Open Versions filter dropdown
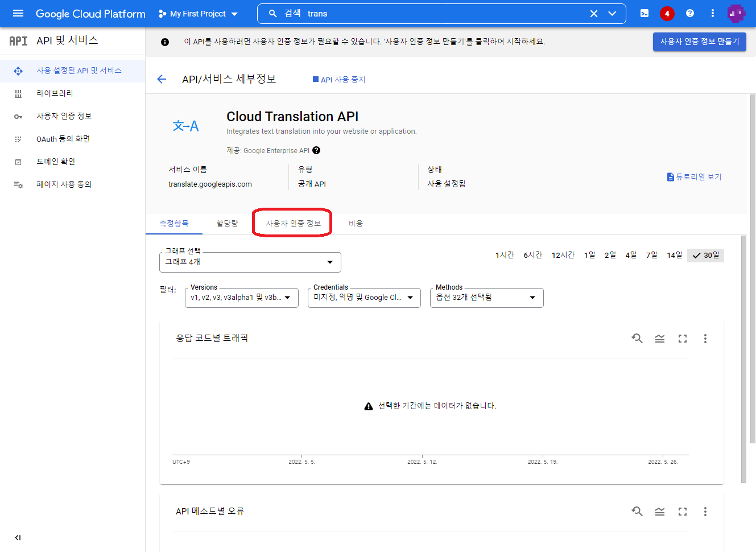The height and width of the screenshot is (552, 756). click(x=242, y=298)
